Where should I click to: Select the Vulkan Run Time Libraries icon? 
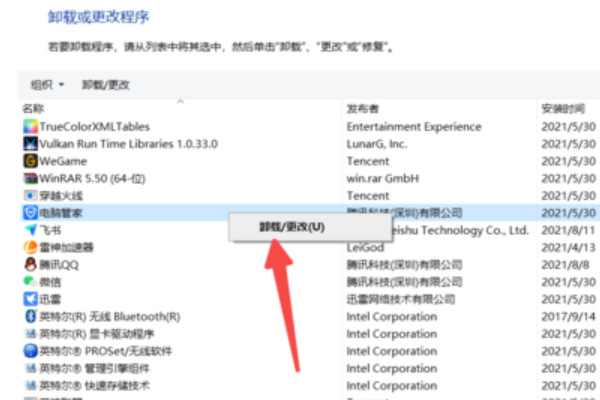[31, 144]
